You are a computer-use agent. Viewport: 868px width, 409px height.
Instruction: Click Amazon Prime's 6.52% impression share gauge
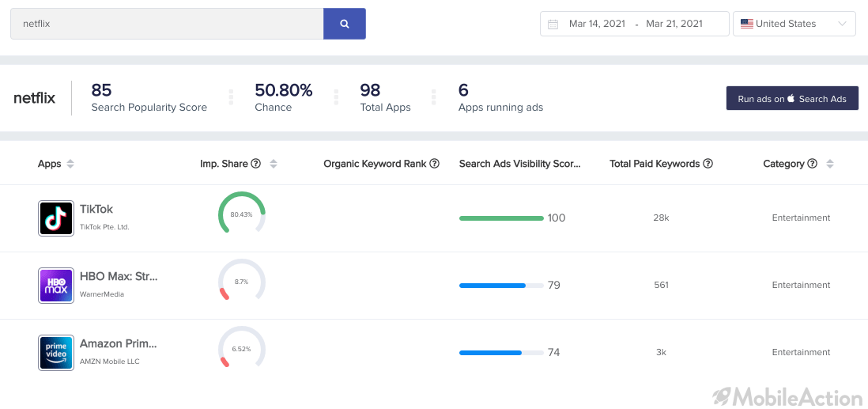click(x=242, y=348)
